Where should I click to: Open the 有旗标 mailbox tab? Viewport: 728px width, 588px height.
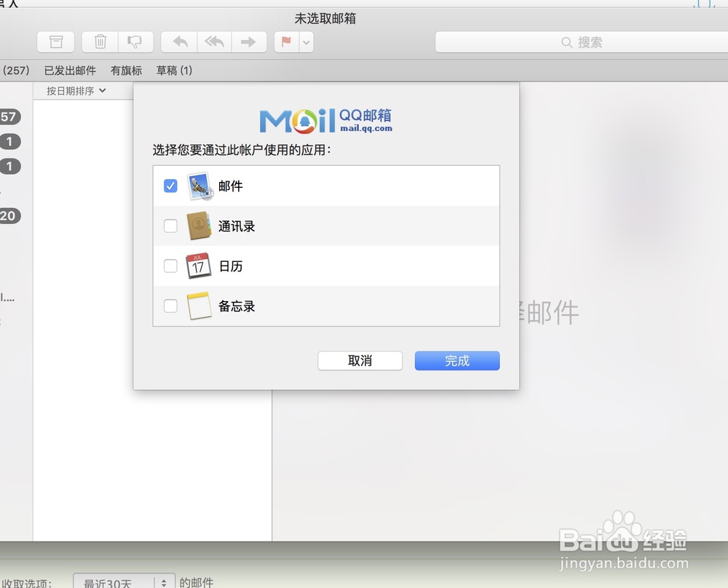point(126,71)
